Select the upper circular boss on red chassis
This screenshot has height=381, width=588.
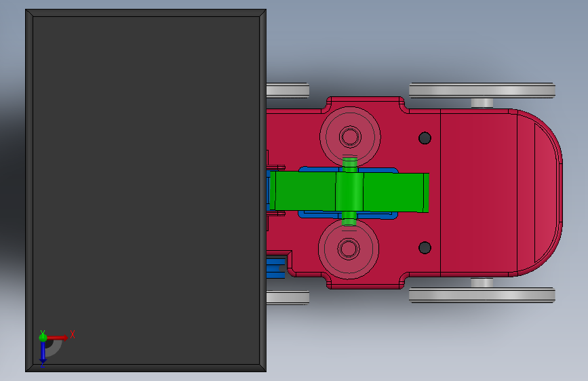click(x=350, y=136)
